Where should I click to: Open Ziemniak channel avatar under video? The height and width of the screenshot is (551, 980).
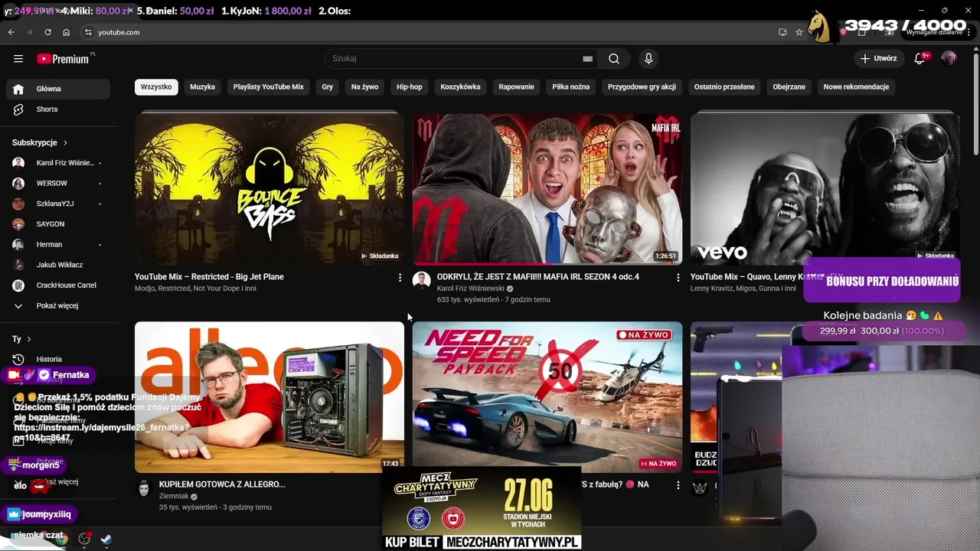[x=143, y=488]
